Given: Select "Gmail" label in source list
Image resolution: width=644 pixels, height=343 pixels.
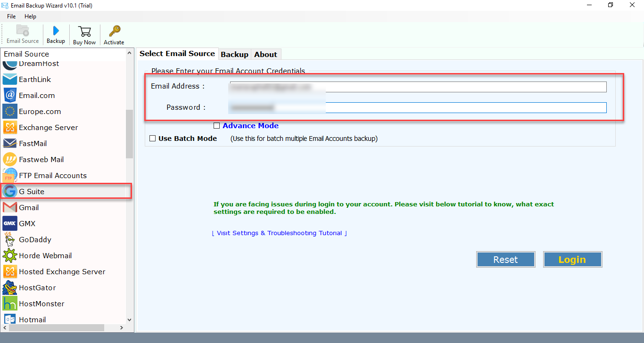Looking at the screenshot, I should click(29, 208).
